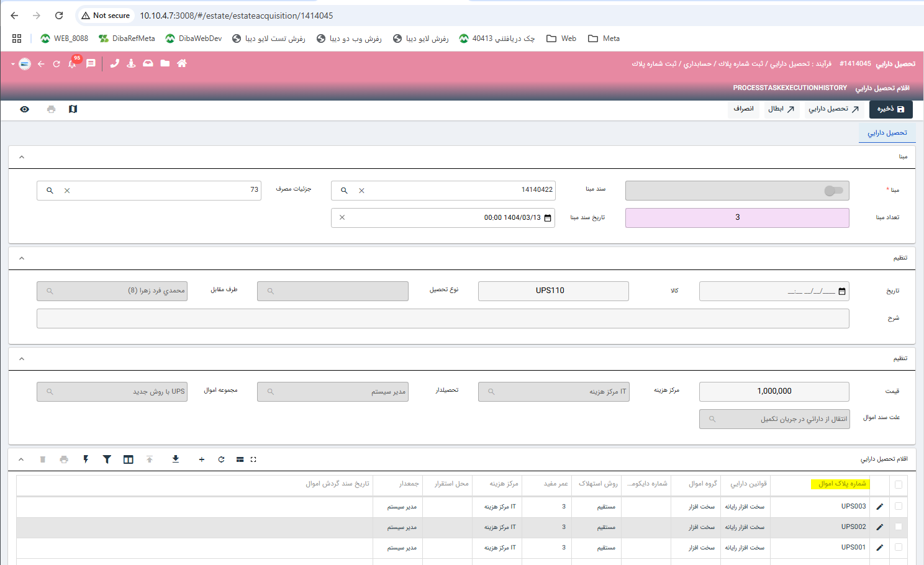Open the user profile dropdown arrow
This screenshot has height=565, width=924.
pyautogui.click(x=12, y=64)
